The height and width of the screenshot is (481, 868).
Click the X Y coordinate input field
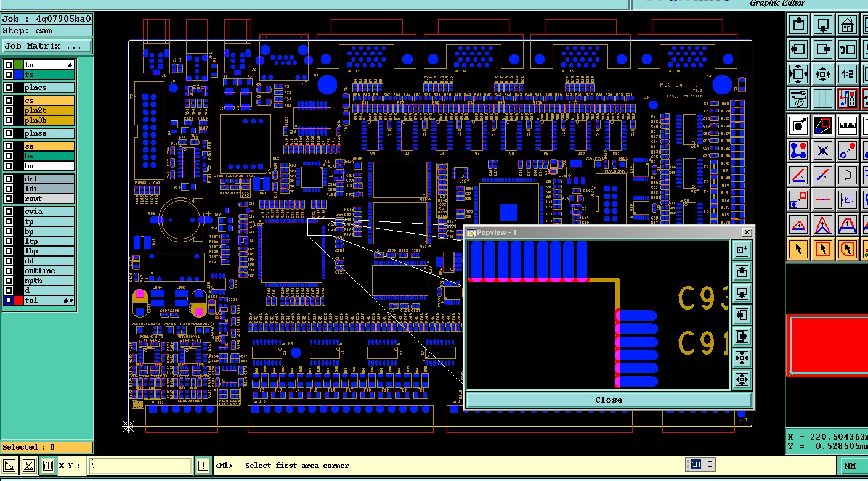click(140, 466)
